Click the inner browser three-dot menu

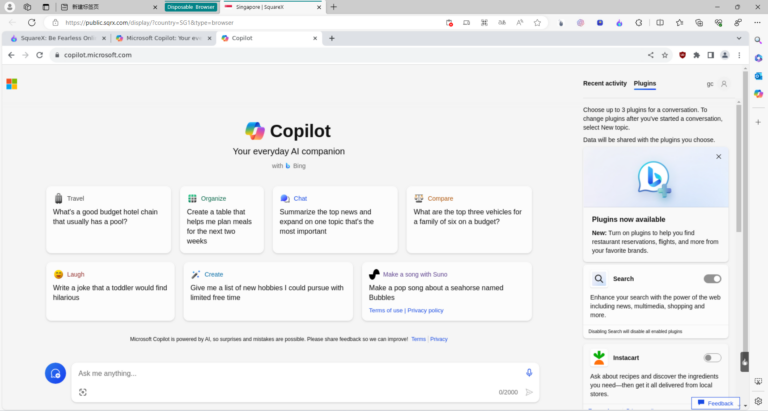coord(740,55)
